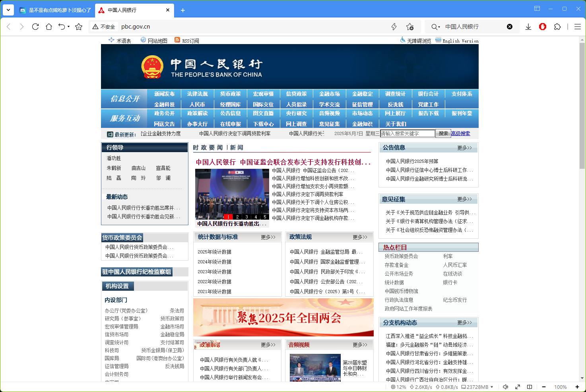Go back to the previous page
The width and height of the screenshot is (586, 392).
tap(9, 27)
